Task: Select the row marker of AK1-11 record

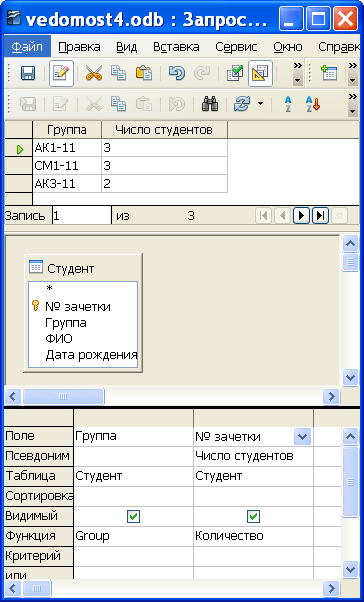Action: [18, 149]
